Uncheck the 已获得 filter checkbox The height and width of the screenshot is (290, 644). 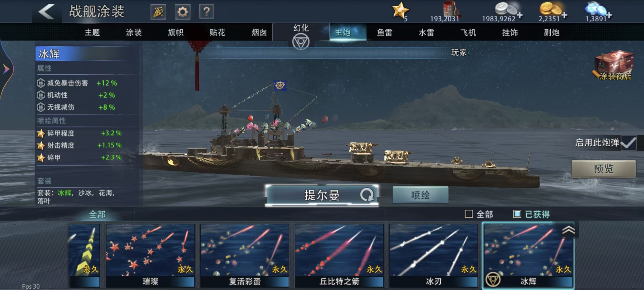coord(517,214)
